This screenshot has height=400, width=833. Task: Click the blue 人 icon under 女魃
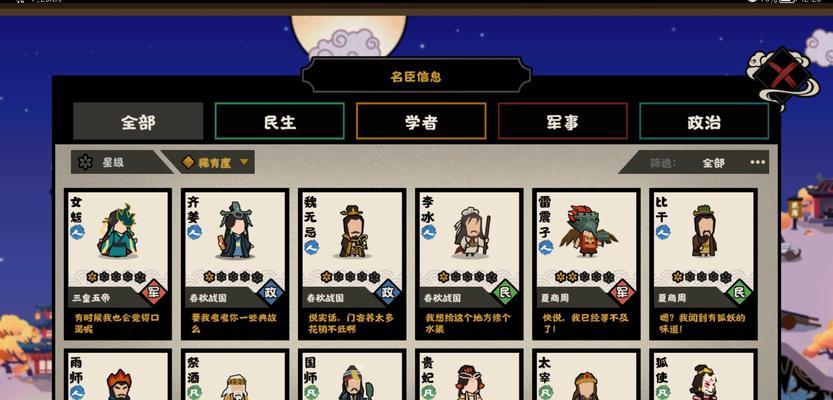pos(78,232)
